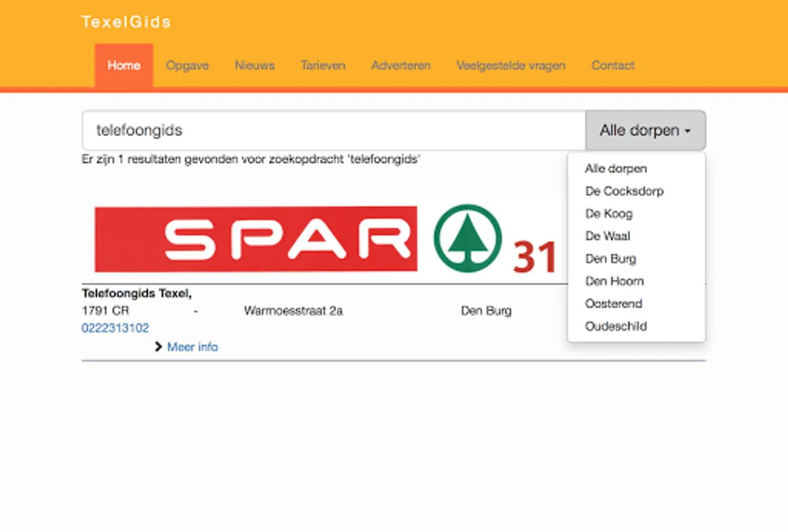Click the '1 resultaten gevonden' message
Image resolution: width=788 pixels, height=532 pixels.
pos(251,159)
